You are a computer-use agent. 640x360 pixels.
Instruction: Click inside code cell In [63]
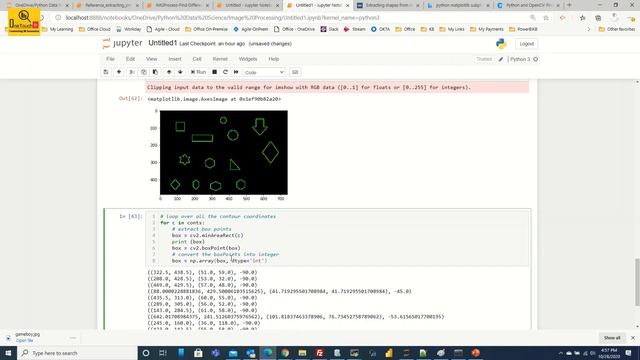[337, 238]
